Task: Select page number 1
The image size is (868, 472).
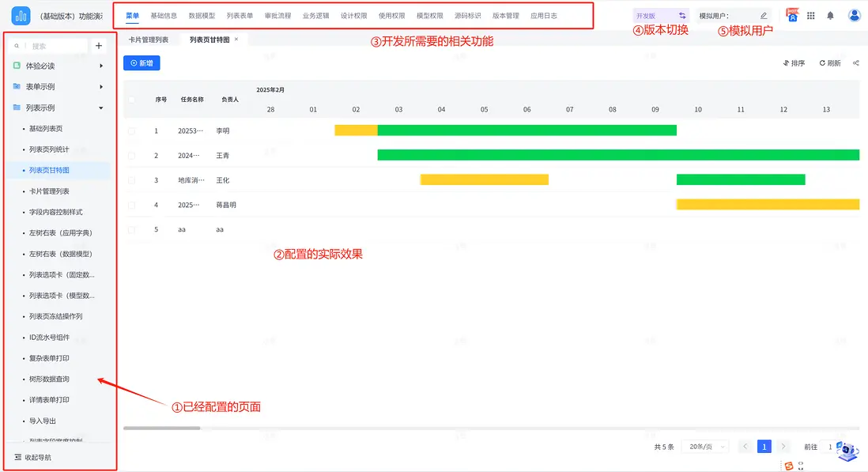Action: (764, 447)
